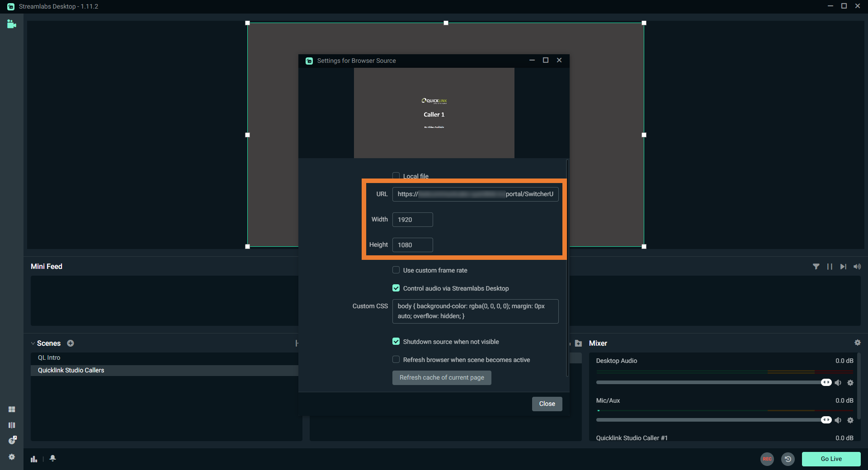Open the layout editor grid icon

click(x=12, y=409)
